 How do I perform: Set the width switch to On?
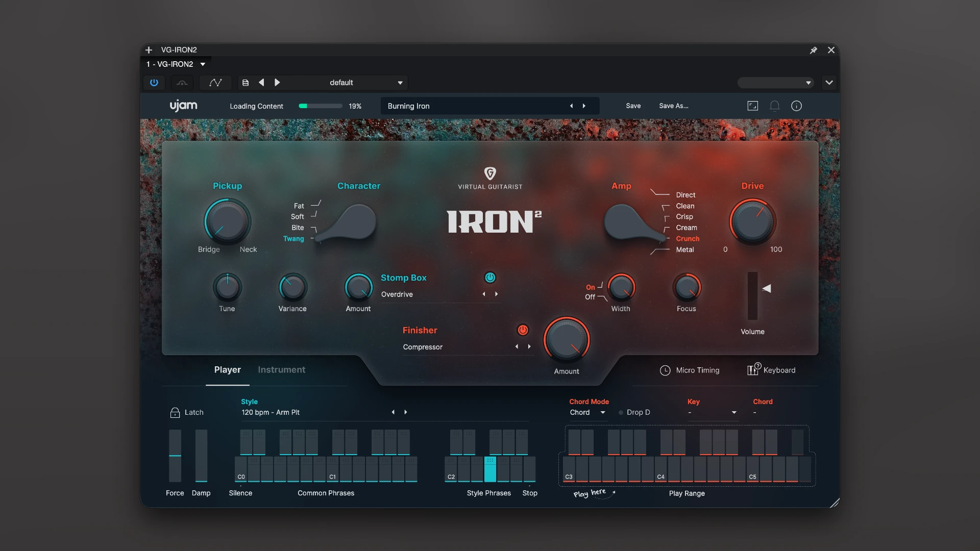(590, 287)
